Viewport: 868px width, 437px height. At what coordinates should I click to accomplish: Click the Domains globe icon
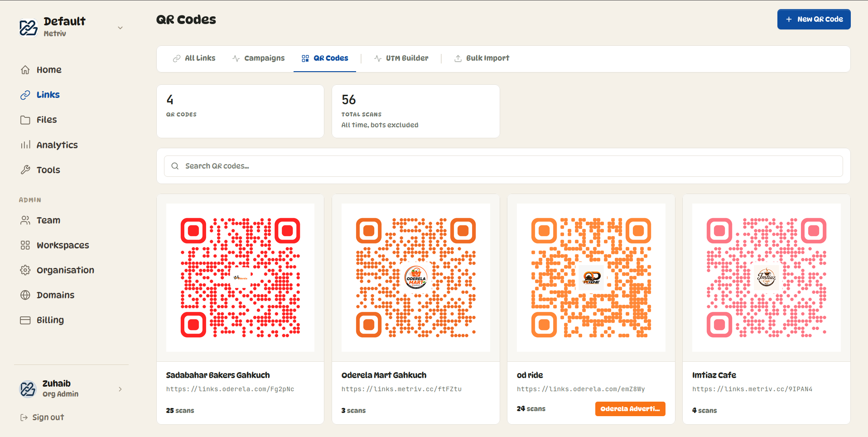coord(25,295)
